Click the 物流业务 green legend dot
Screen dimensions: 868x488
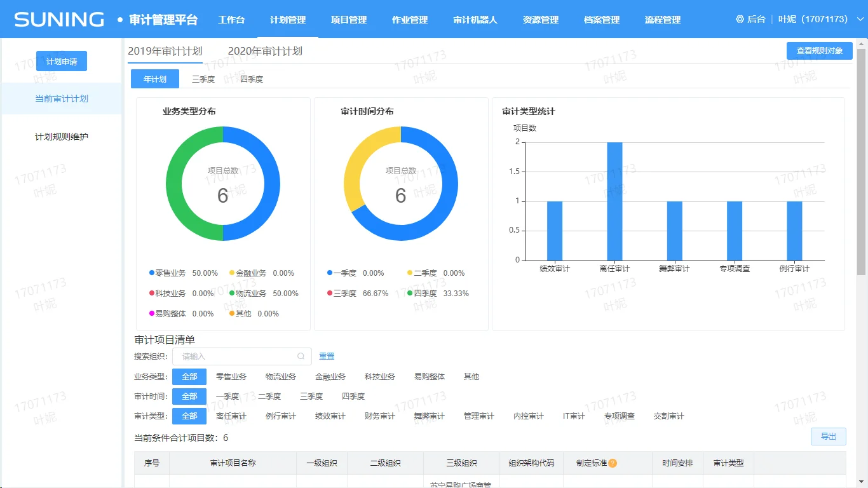(232, 294)
